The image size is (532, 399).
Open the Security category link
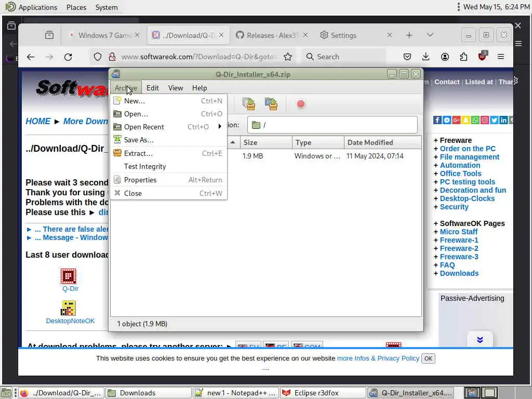click(x=454, y=207)
